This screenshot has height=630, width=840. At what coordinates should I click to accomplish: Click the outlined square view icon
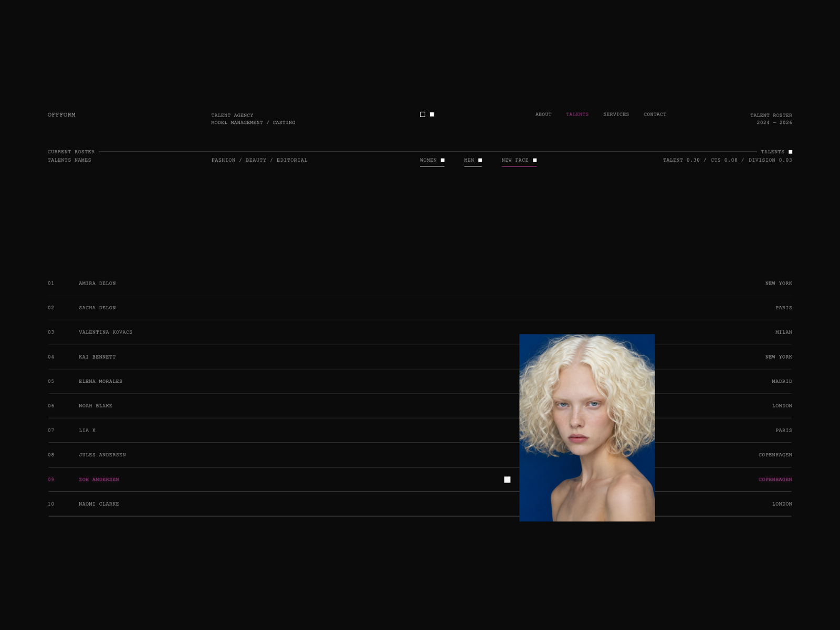click(x=423, y=114)
